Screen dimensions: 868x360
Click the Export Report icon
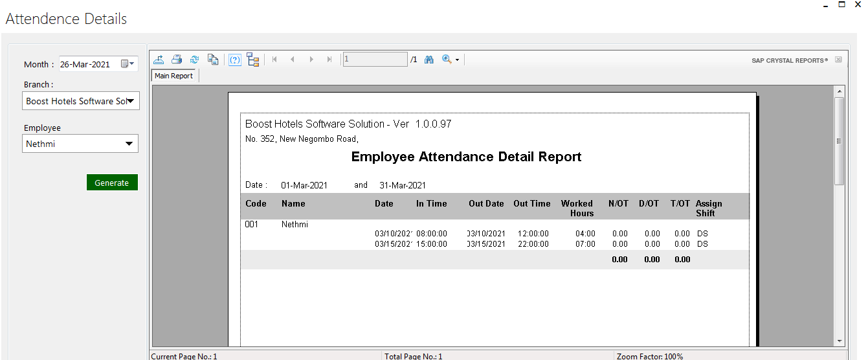(x=159, y=60)
